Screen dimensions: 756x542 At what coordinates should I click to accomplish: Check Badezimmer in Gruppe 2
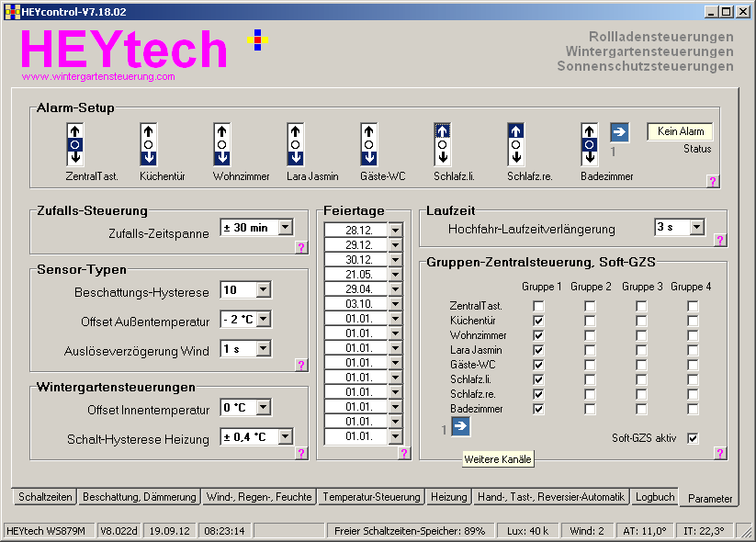click(590, 409)
